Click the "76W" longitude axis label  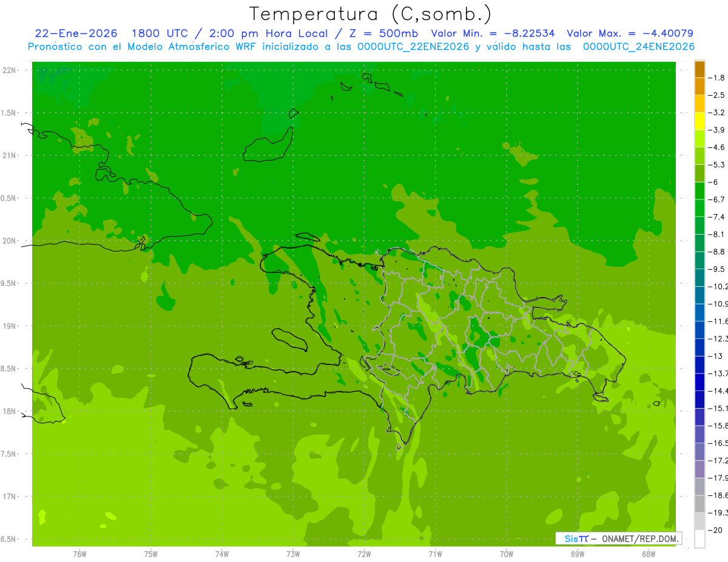79,554
